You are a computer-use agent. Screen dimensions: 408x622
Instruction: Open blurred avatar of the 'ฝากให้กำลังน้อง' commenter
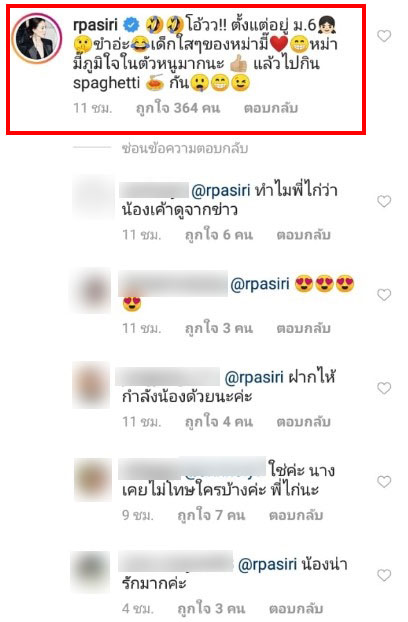tap(91, 385)
